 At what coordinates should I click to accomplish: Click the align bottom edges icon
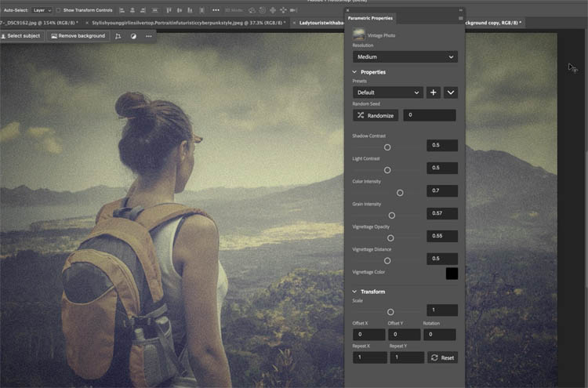(x=190, y=10)
